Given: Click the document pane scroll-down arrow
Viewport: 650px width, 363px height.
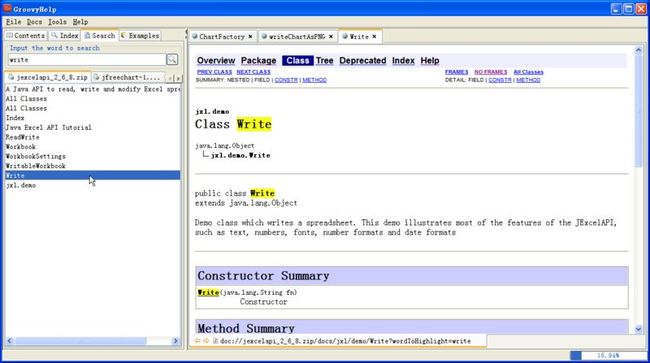Looking at the screenshot, I should point(638,329).
